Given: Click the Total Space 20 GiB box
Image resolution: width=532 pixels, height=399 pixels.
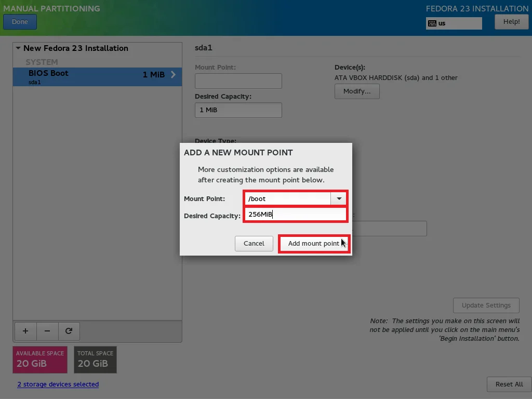Looking at the screenshot, I should pyautogui.click(x=95, y=360).
